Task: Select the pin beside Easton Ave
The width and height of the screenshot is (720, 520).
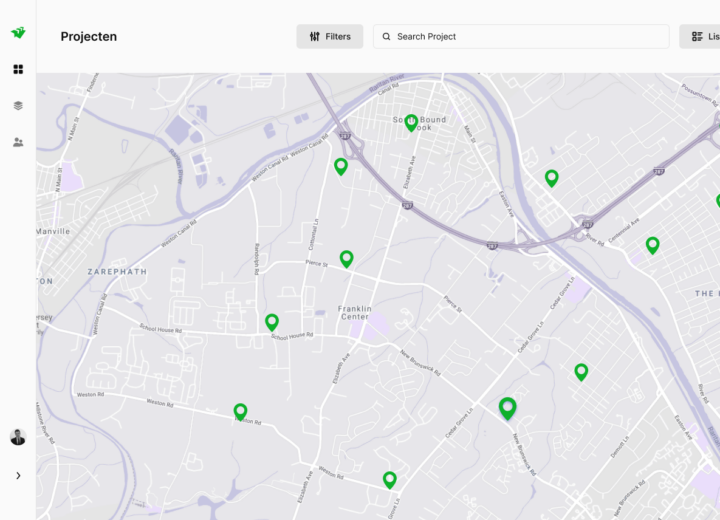Action: [551, 178]
